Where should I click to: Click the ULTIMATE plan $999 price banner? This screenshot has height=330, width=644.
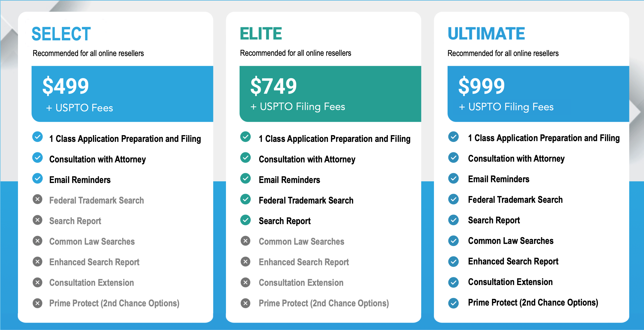coord(538,94)
